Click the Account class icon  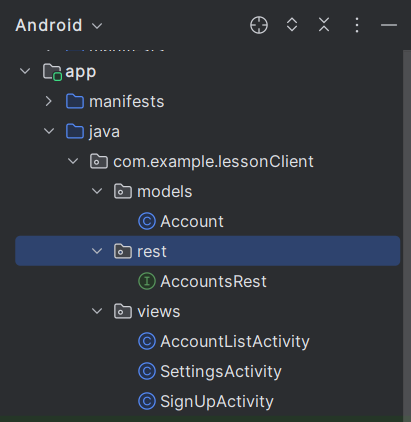point(147,221)
